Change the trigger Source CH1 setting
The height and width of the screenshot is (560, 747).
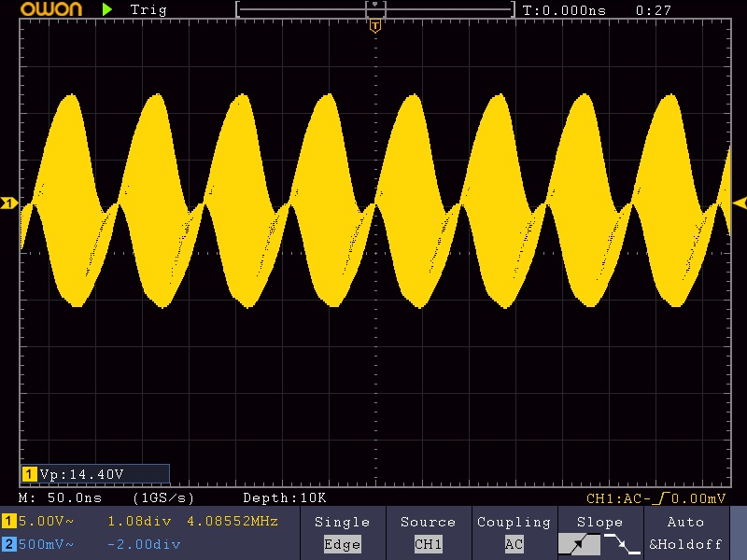point(428,533)
